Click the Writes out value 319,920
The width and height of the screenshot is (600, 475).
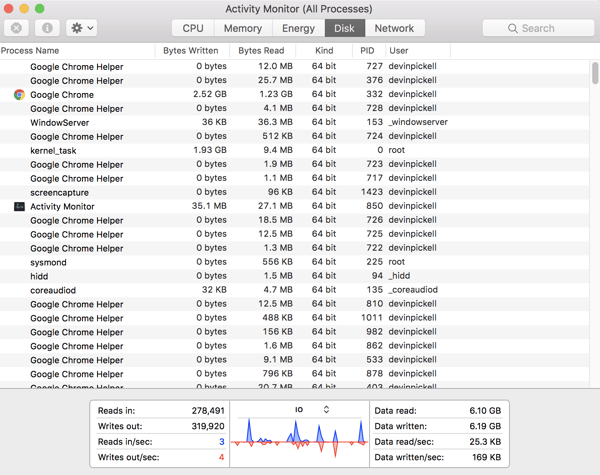click(x=208, y=426)
